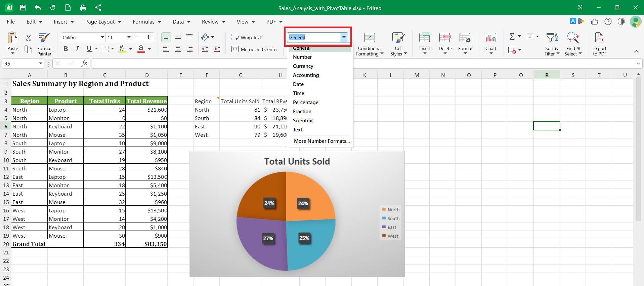This screenshot has width=644, height=286.
Task: Collapse the ribbon with the chevron
Action: 636,51
